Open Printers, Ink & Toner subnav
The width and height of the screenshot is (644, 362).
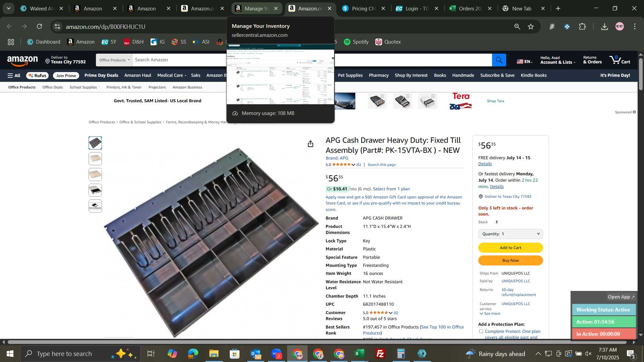click(x=124, y=87)
